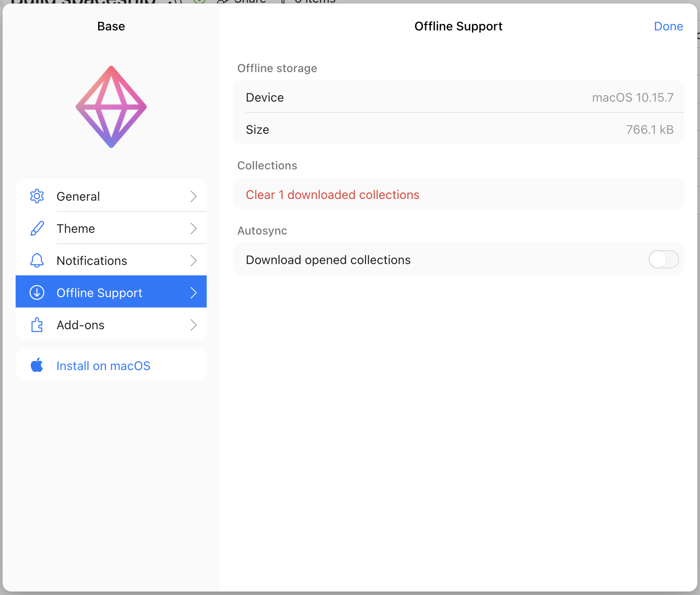Click the General settings gear icon
700x595 pixels.
[37, 196]
